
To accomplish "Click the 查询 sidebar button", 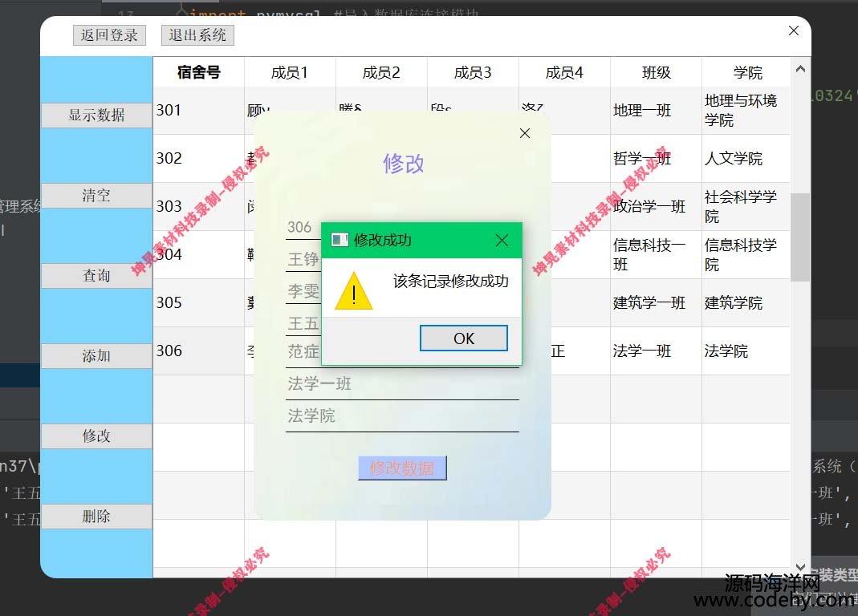I will 96,276.
